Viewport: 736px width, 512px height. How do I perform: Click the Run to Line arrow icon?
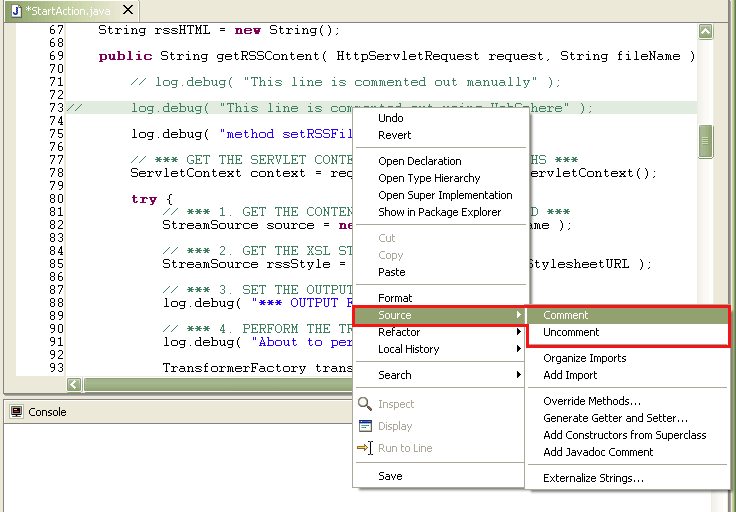tap(365, 448)
